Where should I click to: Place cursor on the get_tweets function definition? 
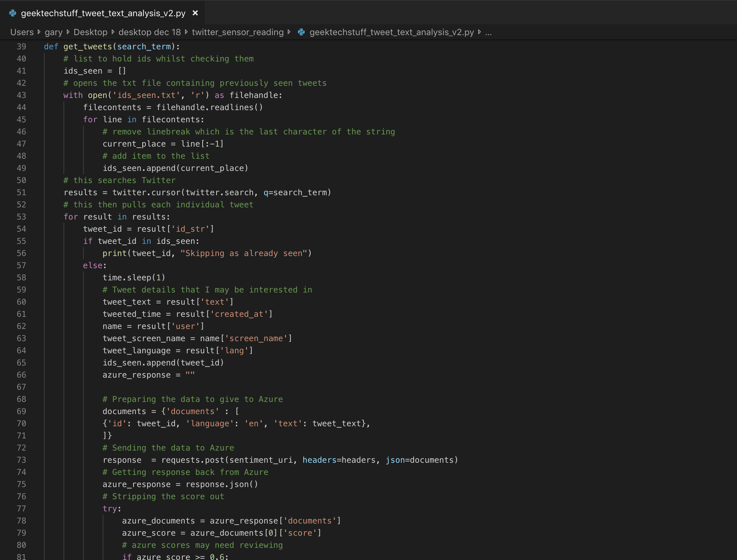87,47
